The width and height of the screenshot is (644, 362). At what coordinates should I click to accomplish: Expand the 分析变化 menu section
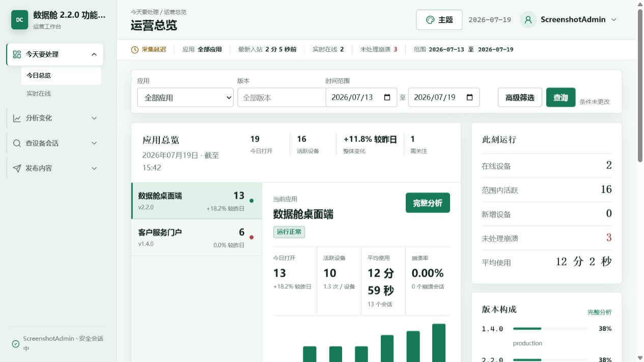[94, 118]
